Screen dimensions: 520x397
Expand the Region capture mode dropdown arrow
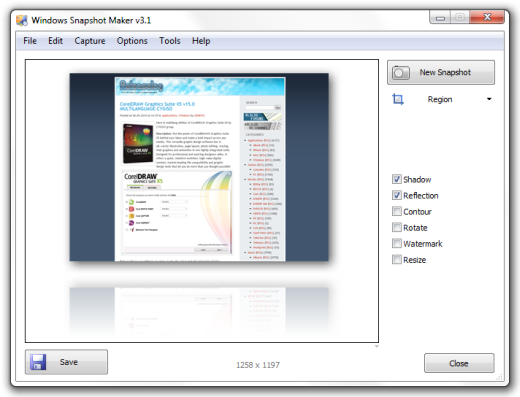tap(489, 99)
